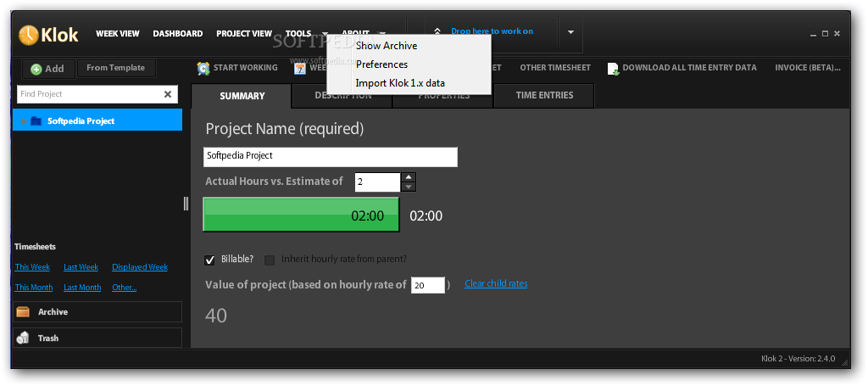Click the Trash bin icon
The height and width of the screenshot is (386, 868).
point(23,338)
